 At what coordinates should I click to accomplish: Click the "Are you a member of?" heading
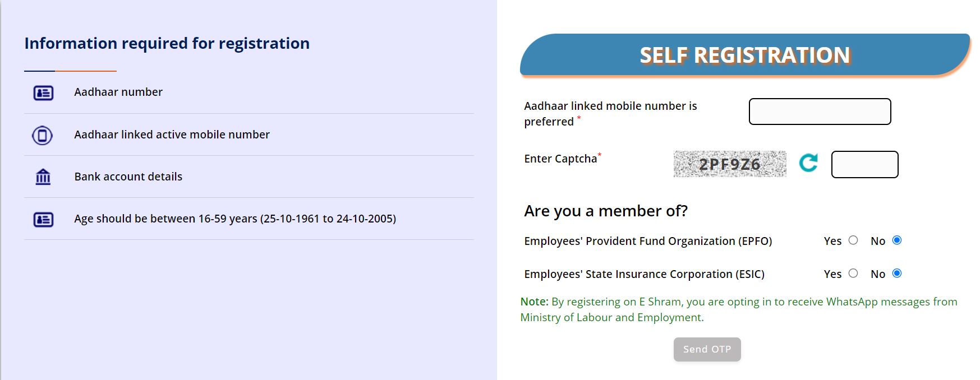(606, 211)
